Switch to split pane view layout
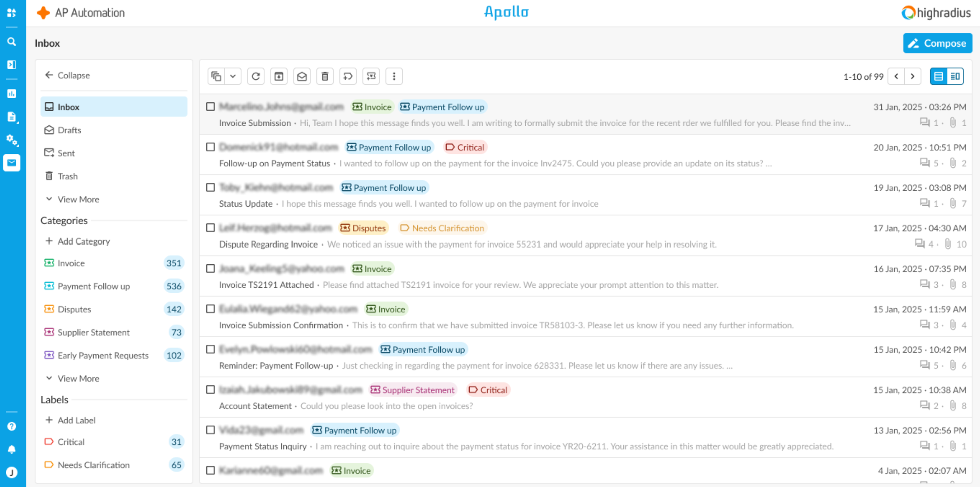 (x=955, y=76)
